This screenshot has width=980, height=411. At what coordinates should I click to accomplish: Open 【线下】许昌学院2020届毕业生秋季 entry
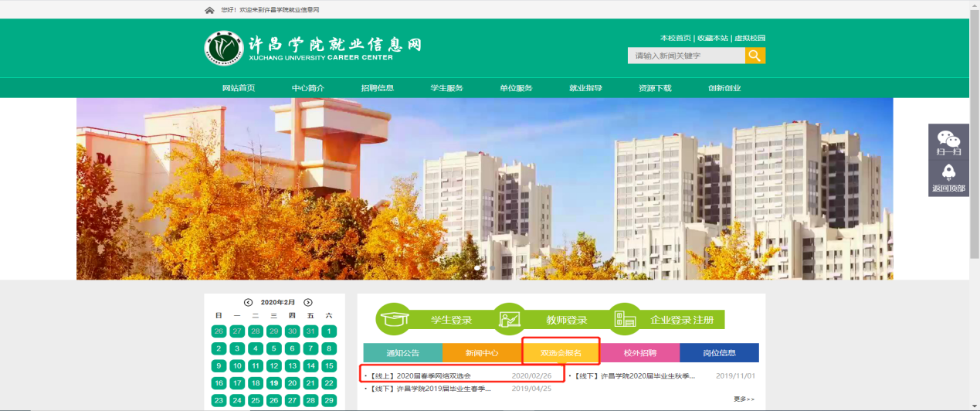pos(635,376)
